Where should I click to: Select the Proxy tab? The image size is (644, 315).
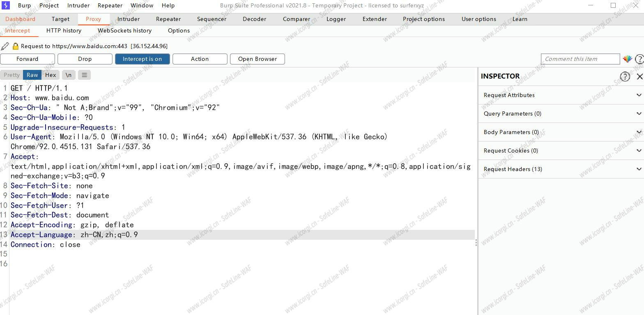93,19
